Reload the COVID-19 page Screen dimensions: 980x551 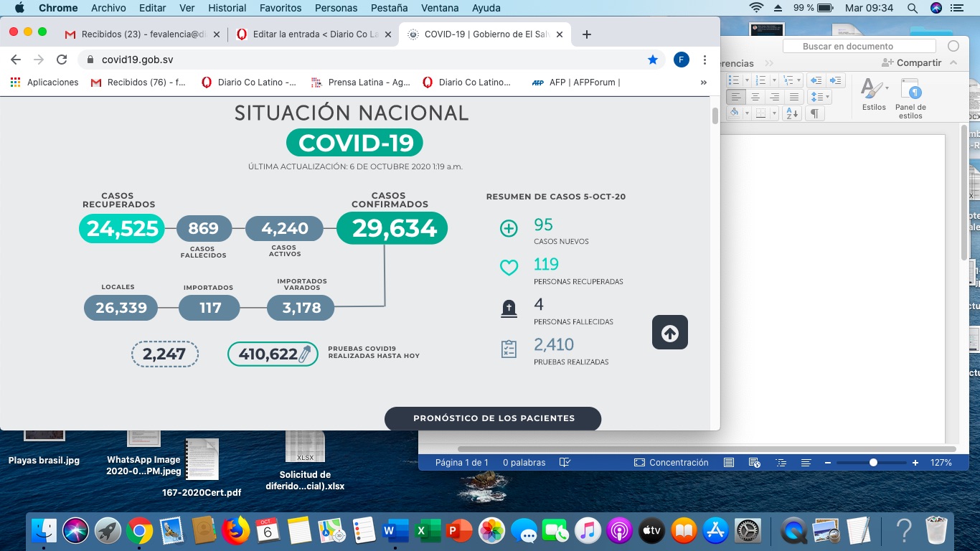62,60
